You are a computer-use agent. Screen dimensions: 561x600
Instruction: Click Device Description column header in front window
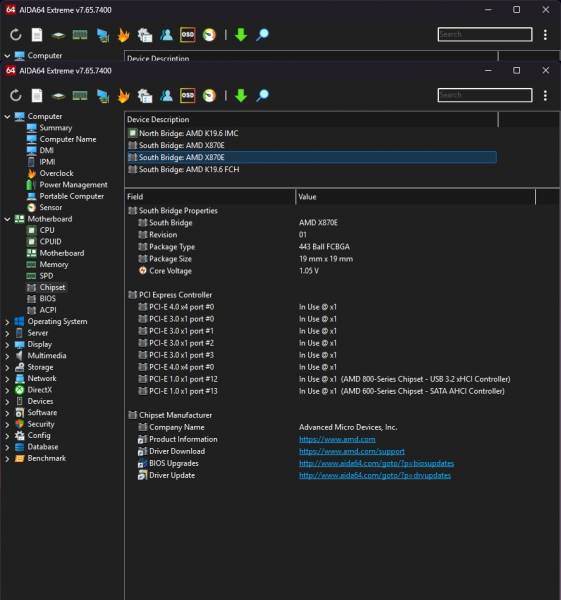click(311, 119)
